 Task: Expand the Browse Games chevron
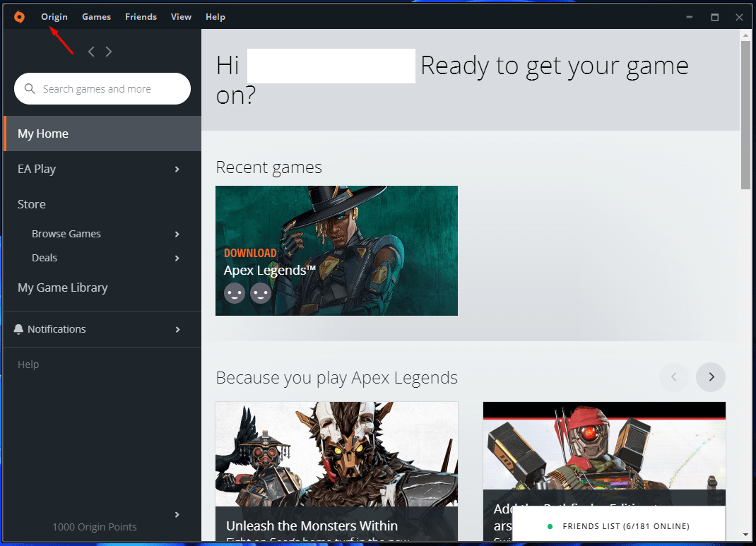[177, 235]
